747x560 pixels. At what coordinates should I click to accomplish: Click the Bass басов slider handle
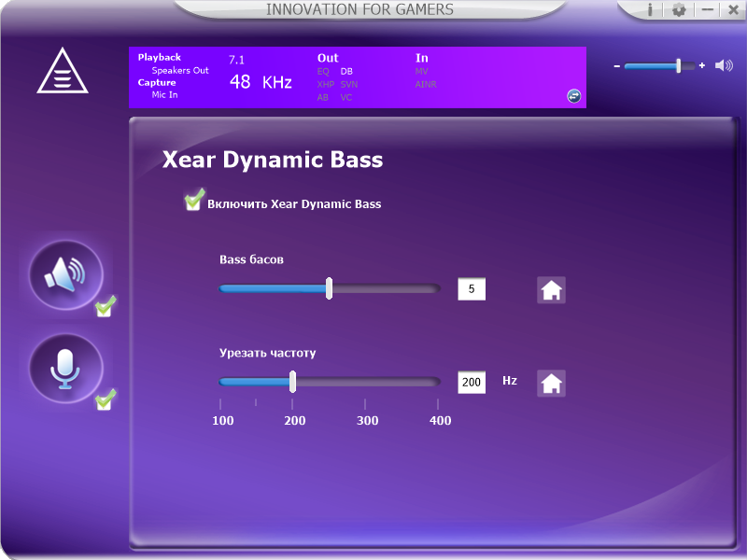point(329,288)
